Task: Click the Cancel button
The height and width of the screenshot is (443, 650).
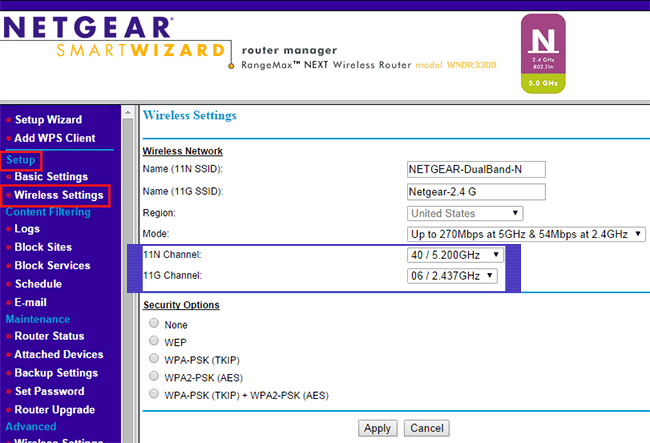Action: pos(427,428)
